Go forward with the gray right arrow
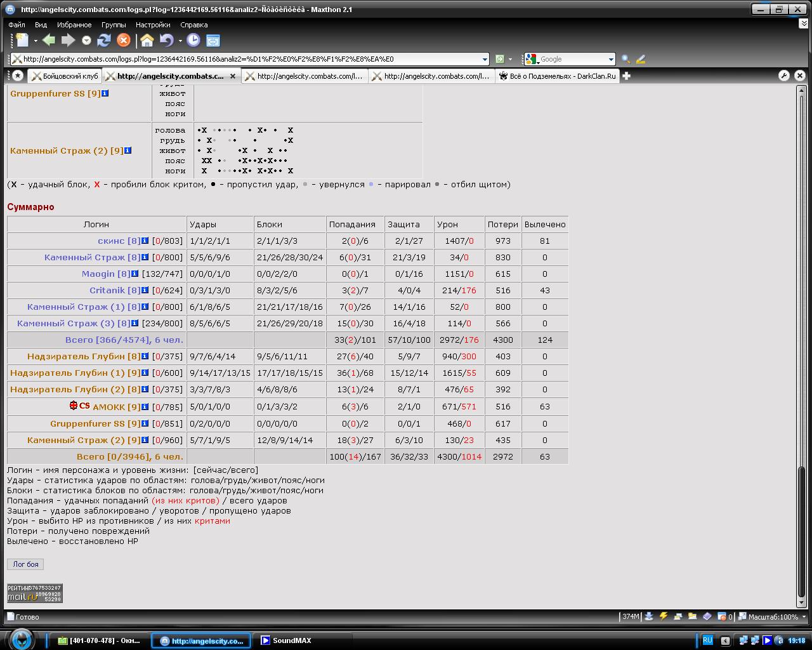The width and height of the screenshot is (812, 650). click(67, 41)
